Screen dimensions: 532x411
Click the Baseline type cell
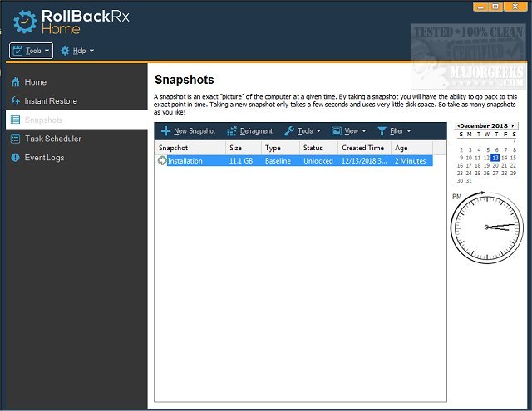(278, 160)
